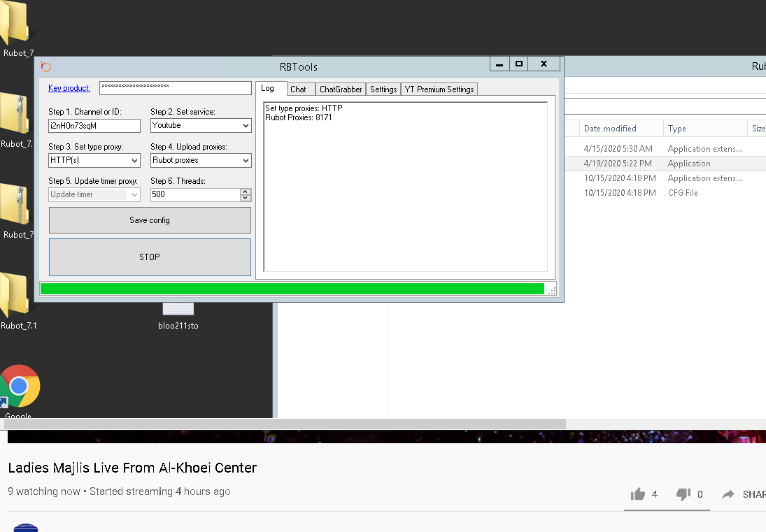Click the thumbs-down dislike icon

pos(683,494)
